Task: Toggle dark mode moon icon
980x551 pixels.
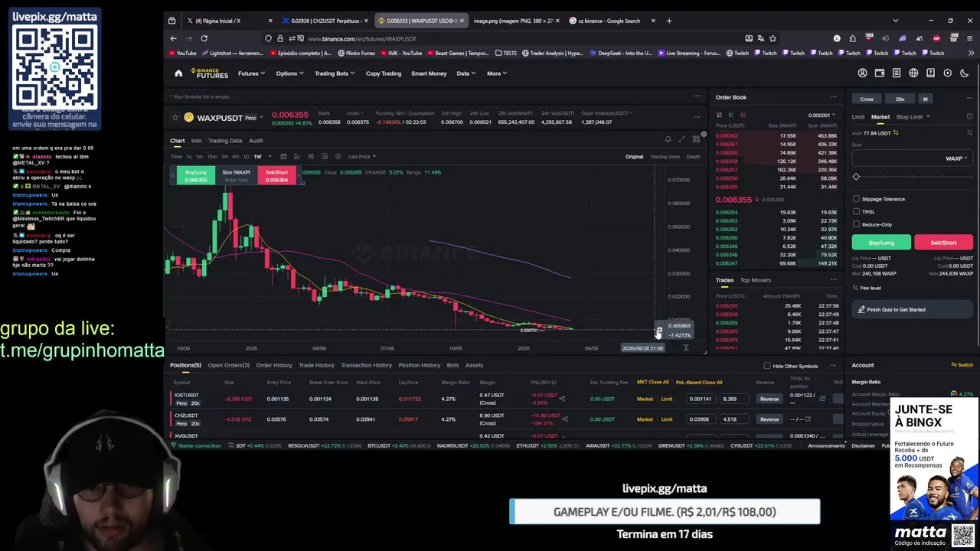Action: [965, 73]
